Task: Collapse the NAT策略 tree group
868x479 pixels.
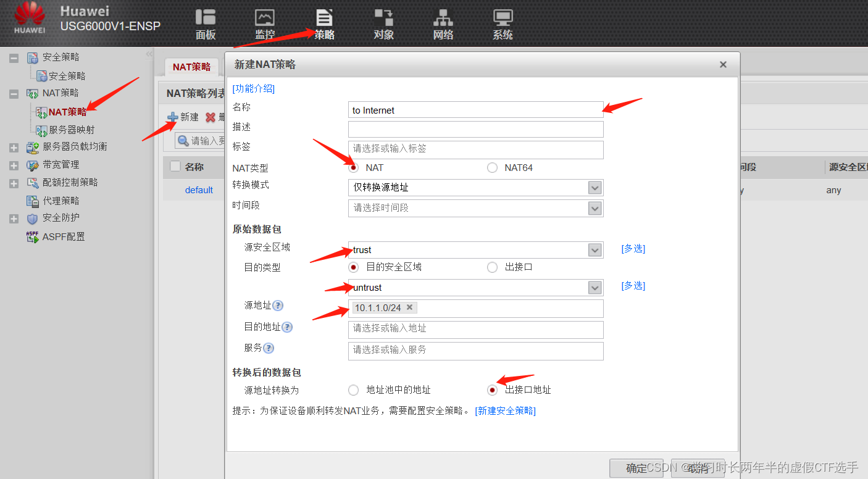Action: coord(14,94)
